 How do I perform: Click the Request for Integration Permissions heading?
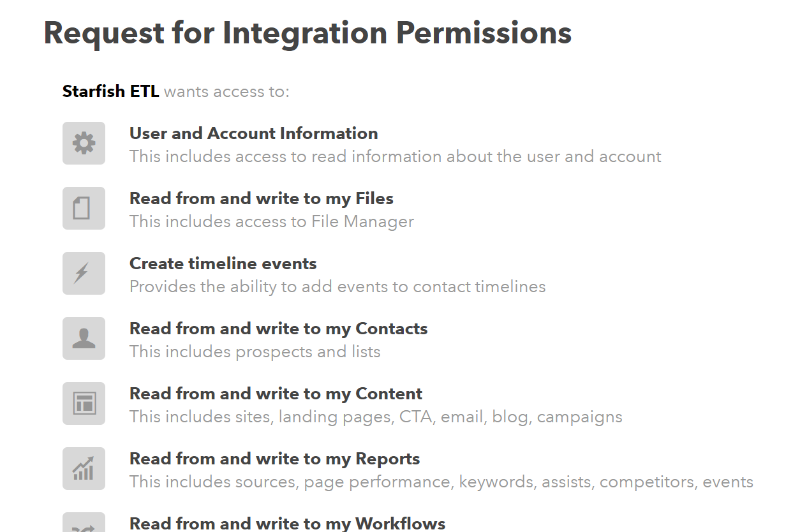click(x=307, y=33)
